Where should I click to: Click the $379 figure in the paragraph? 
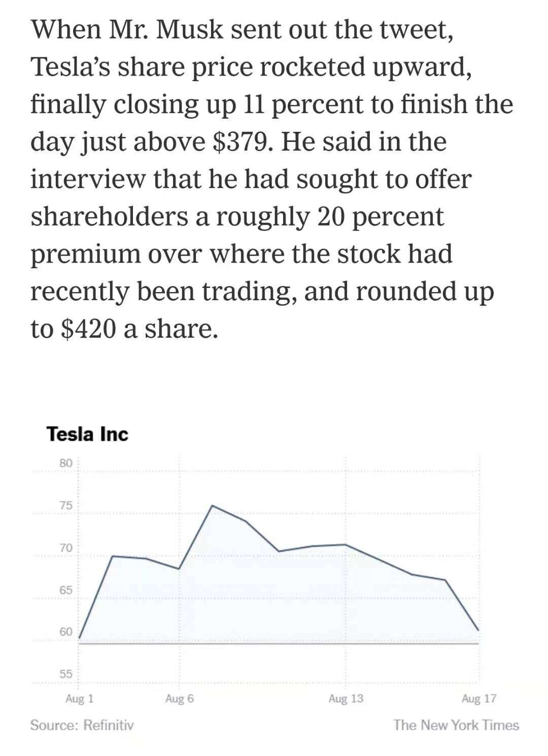[238, 141]
